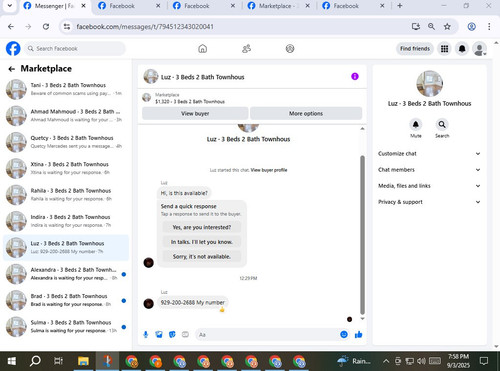
Task: Open the tab search dropdown arrow
Action: tap(10, 6)
